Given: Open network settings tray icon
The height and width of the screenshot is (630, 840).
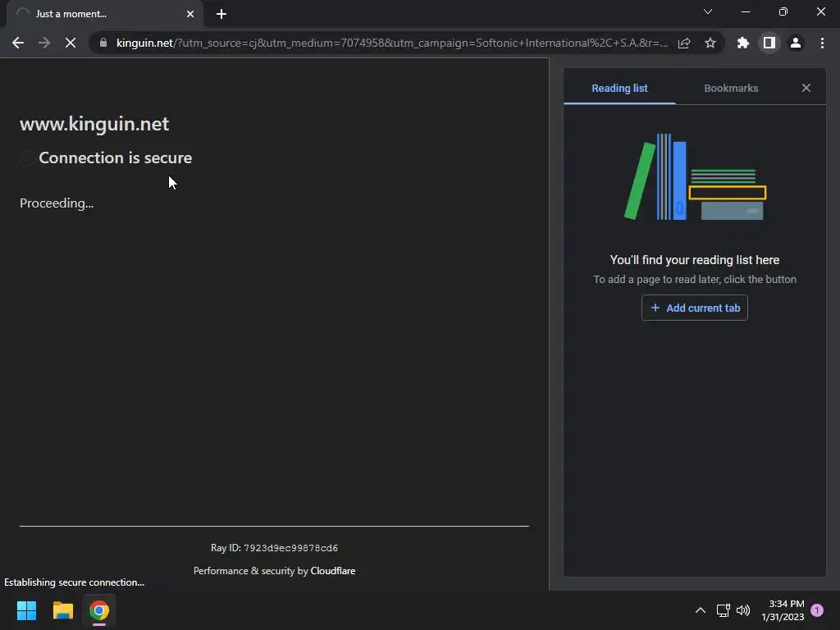Looking at the screenshot, I should (724, 610).
